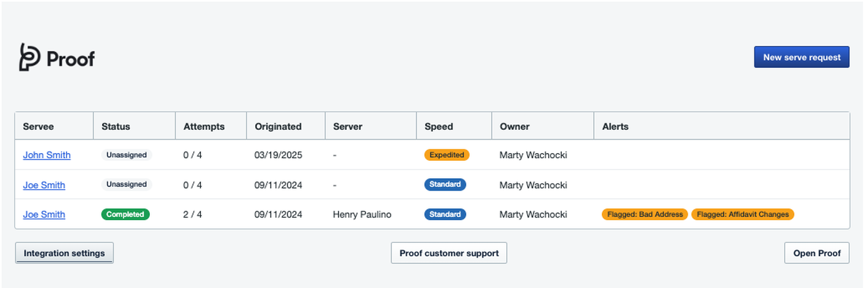Click the Proof logo icon
Image resolution: width=868 pixels, height=288 pixels.
pos(29,57)
